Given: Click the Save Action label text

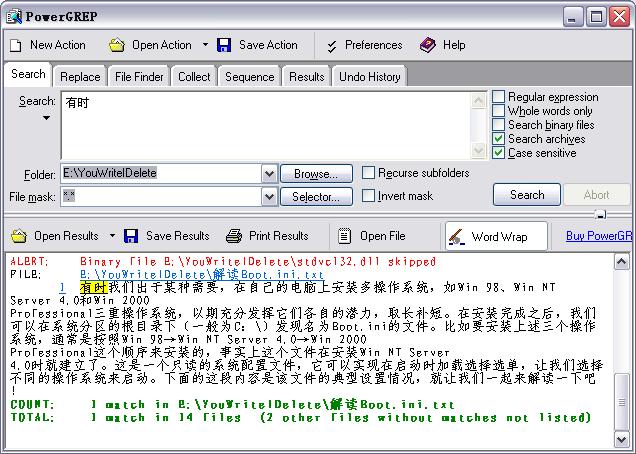Looking at the screenshot, I should (268, 45).
